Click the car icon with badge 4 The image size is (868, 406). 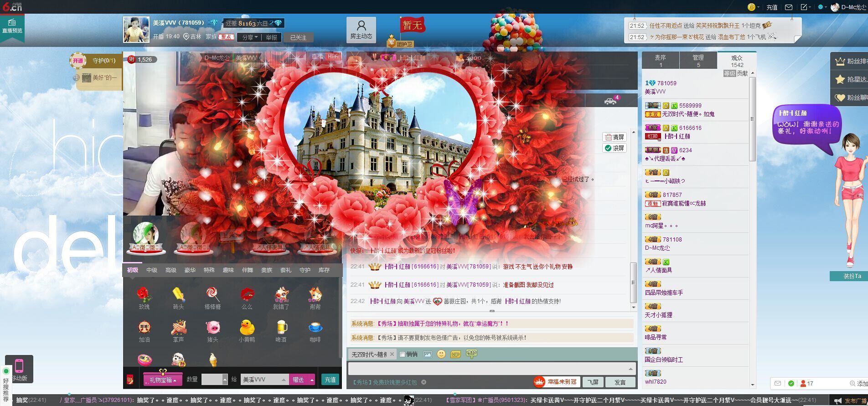(x=611, y=100)
